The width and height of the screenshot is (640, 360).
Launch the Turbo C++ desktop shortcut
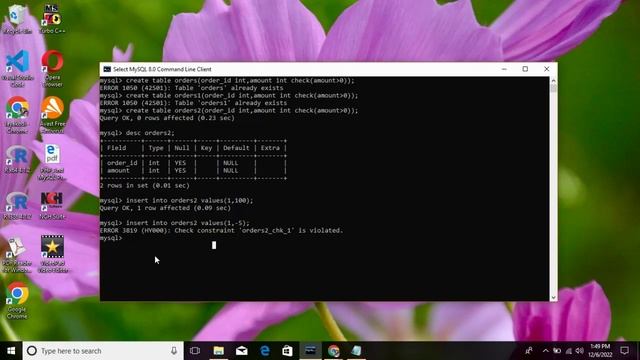coord(52,19)
